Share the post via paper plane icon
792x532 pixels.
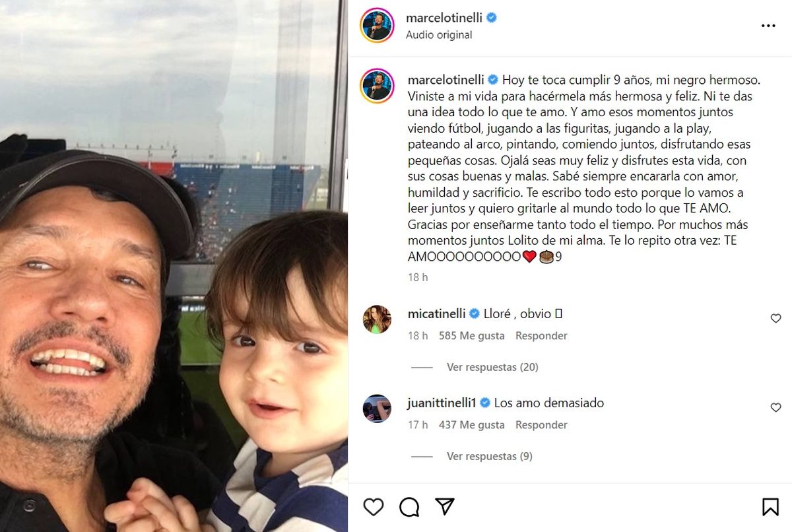click(445, 506)
